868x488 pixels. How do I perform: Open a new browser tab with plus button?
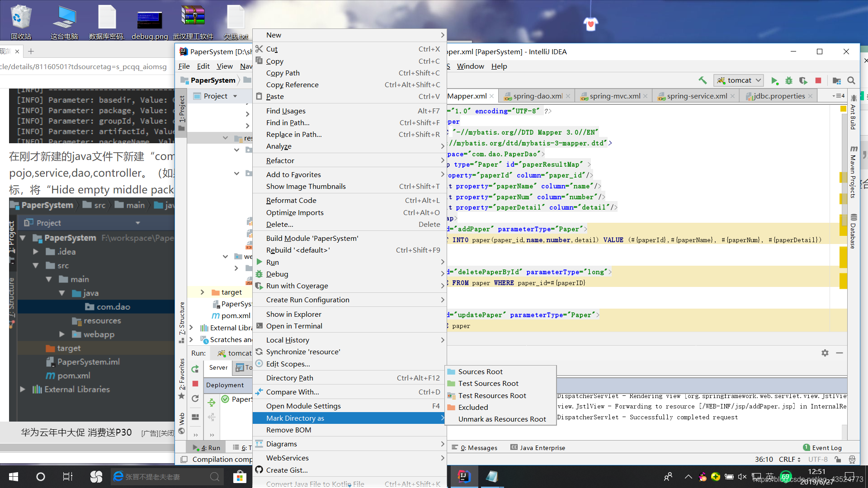[x=31, y=52]
